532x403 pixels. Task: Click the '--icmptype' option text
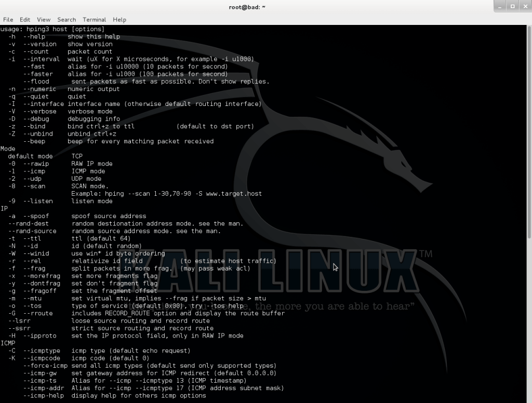42,351
